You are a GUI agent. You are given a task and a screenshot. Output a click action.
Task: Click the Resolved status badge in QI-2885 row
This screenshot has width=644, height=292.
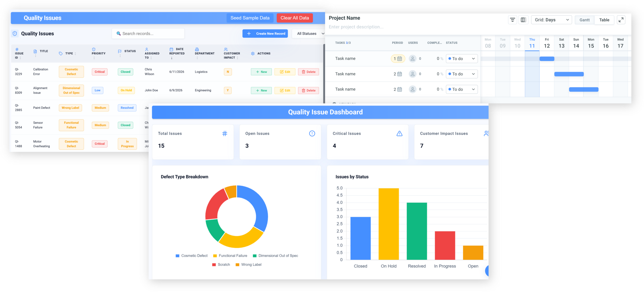127,108
